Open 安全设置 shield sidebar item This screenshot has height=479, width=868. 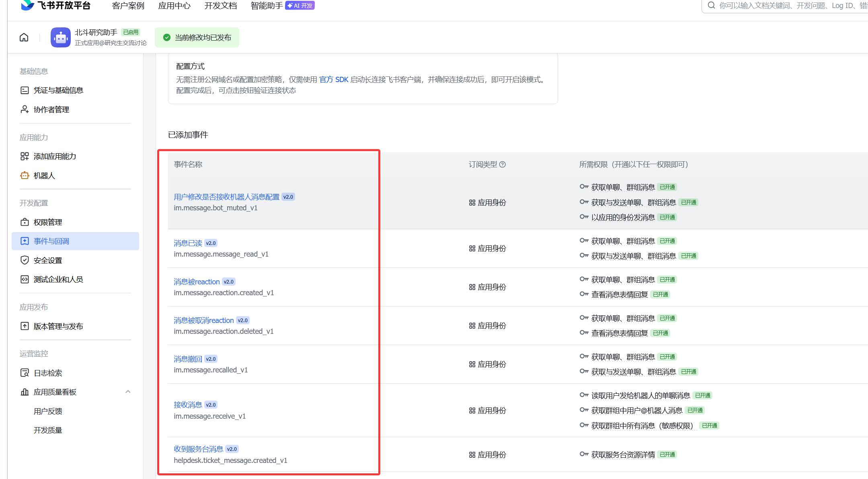pyautogui.click(x=47, y=261)
